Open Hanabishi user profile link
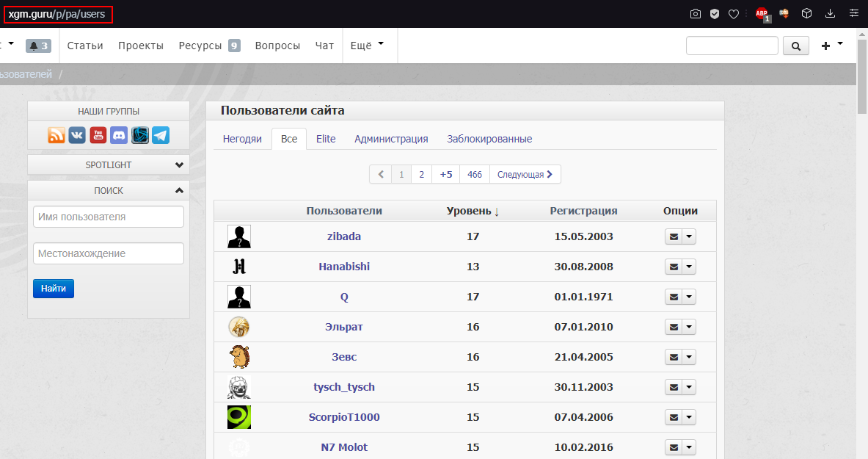Viewport: 868px width, 459px height. [344, 267]
